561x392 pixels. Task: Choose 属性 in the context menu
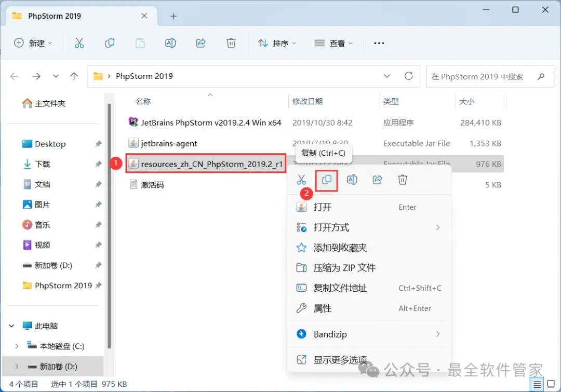[x=369, y=308]
